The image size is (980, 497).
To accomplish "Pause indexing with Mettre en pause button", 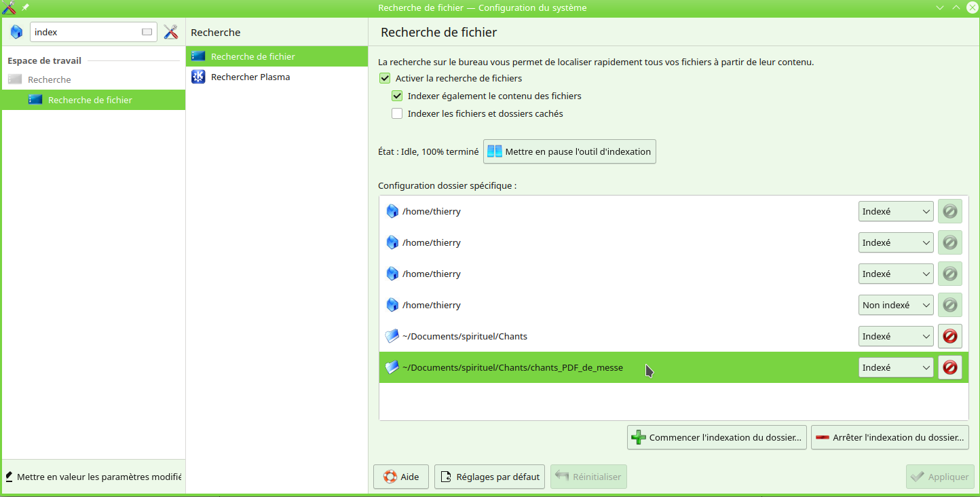I will point(569,151).
